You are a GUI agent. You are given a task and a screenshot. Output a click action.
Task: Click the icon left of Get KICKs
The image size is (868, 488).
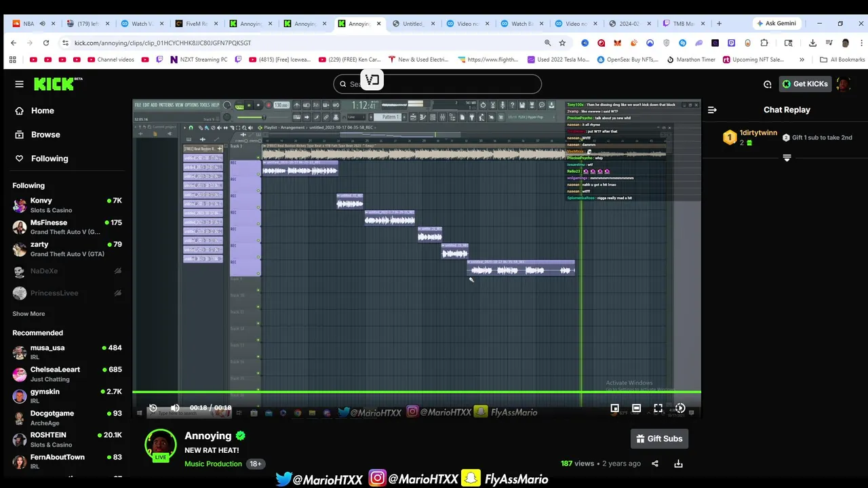click(767, 84)
